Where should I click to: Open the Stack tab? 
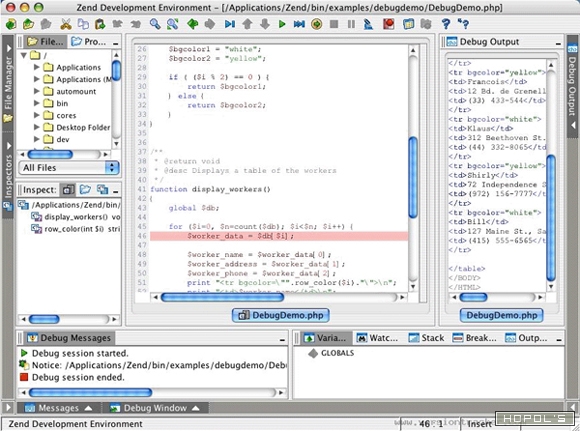(x=426, y=338)
